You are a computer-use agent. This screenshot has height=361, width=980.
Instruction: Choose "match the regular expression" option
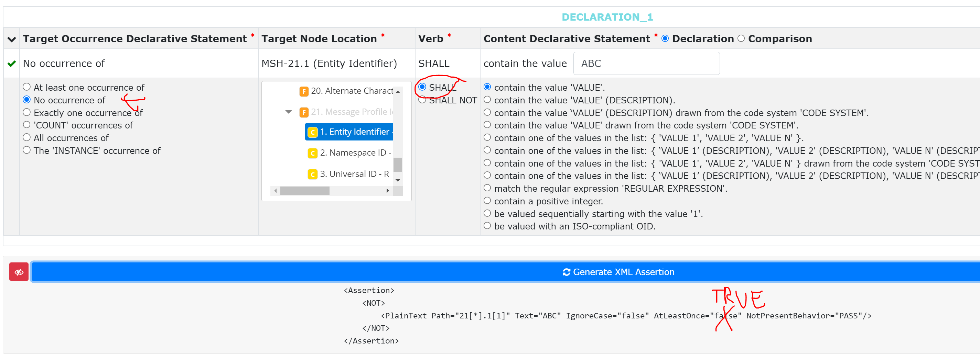point(487,188)
